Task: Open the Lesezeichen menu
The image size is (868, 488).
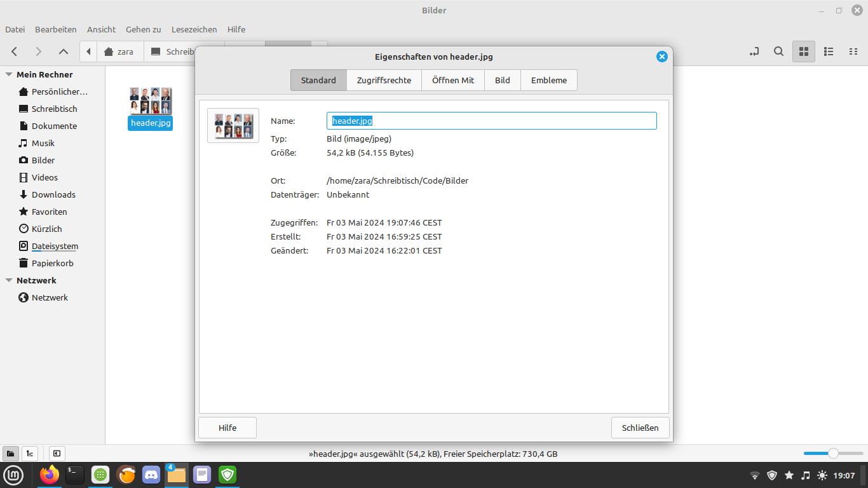Action: (x=194, y=29)
